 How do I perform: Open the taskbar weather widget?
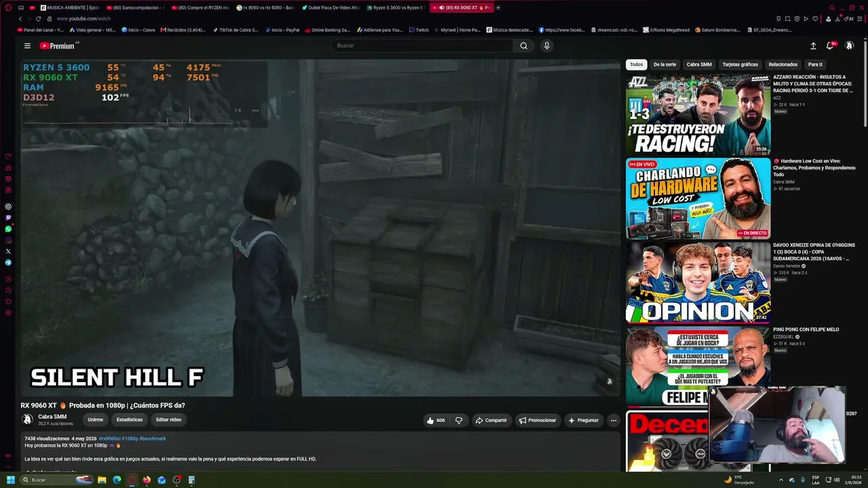click(739, 480)
